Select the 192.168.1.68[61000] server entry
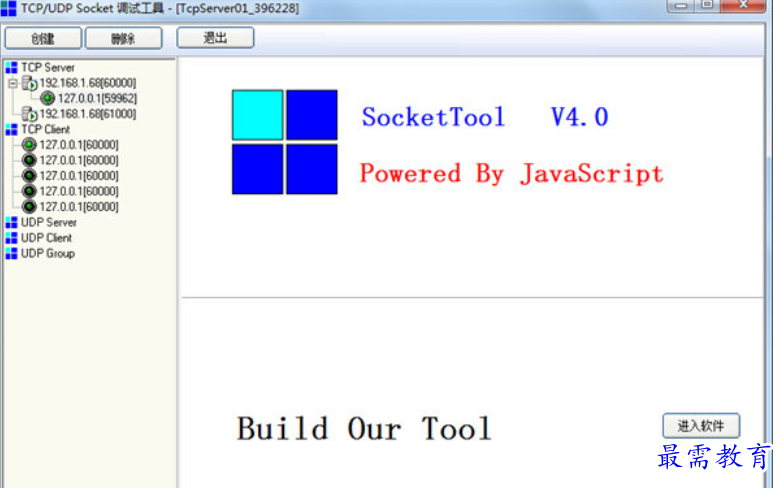The width and height of the screenshot is (779, 488). tap(88, 114)
